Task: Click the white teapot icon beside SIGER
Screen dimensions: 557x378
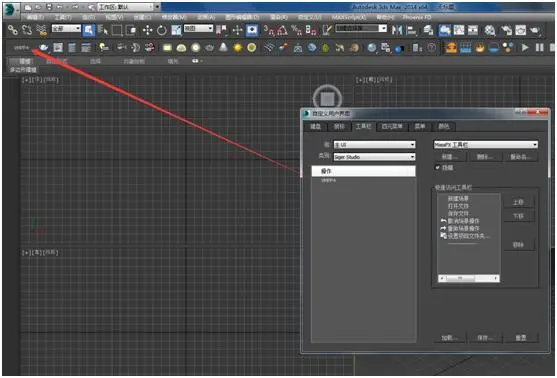Action: point(44,47)
